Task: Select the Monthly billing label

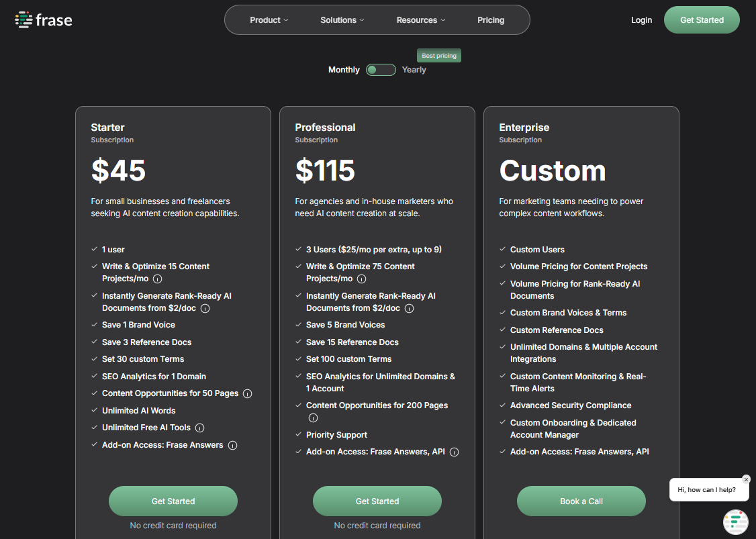Action: point(344,70)
